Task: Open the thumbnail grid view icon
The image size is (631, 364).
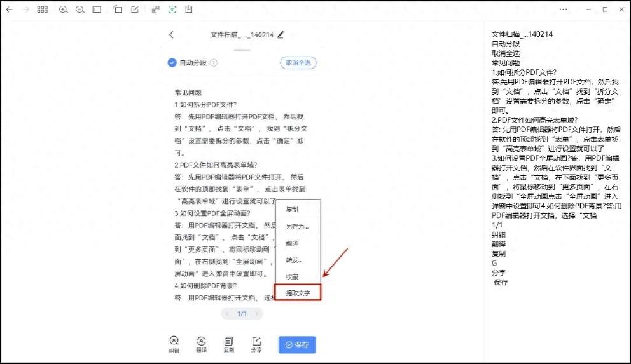Action: pos(43,10)
